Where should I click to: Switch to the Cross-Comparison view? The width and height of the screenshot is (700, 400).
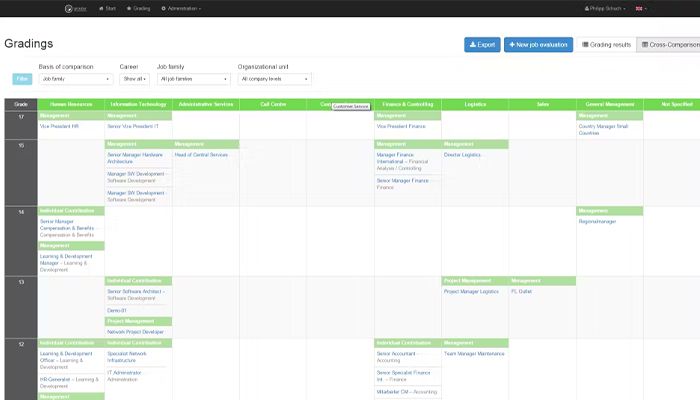click(668, 45)
